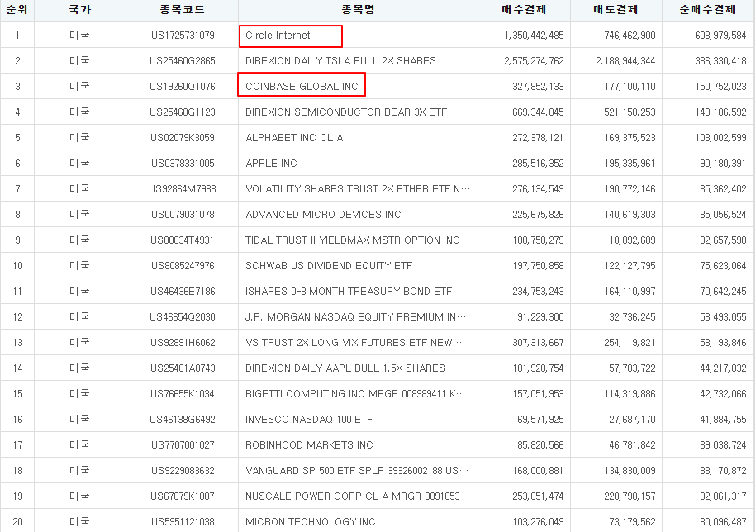Select NUSCALE POWER CORP CL A name
Image resolution: width=756 pixels, height=532 pixels.
(x=357, y=496)
